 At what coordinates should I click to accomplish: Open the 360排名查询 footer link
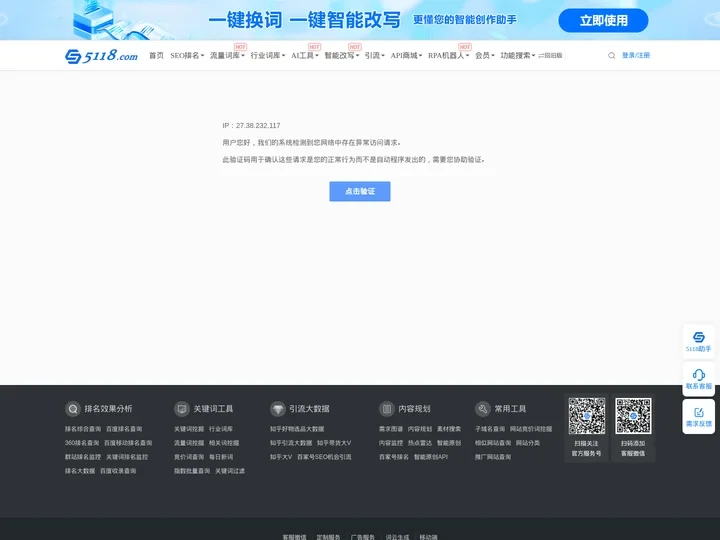coord(82,443)
